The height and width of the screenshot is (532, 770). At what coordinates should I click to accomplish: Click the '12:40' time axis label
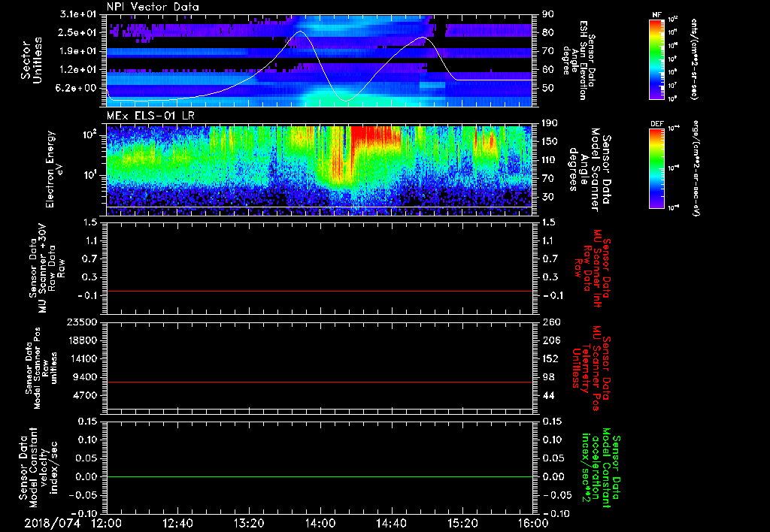click(177, 524)
